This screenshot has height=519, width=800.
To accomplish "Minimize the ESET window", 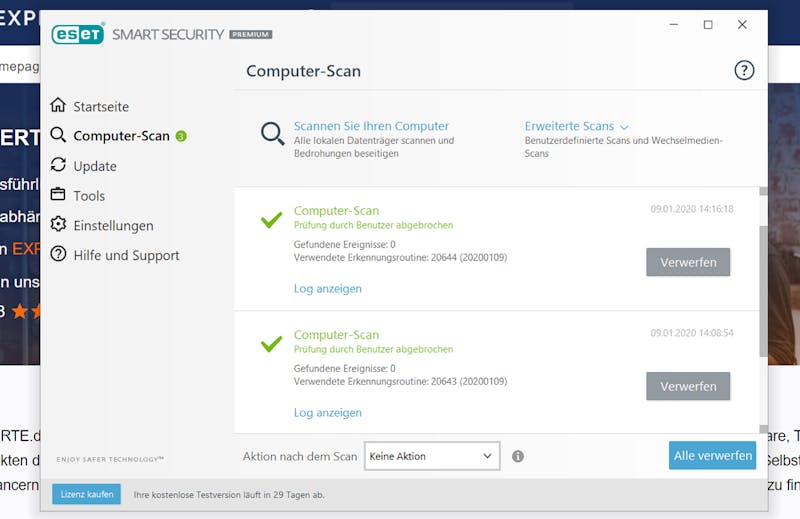I will (x=674, y=24).
